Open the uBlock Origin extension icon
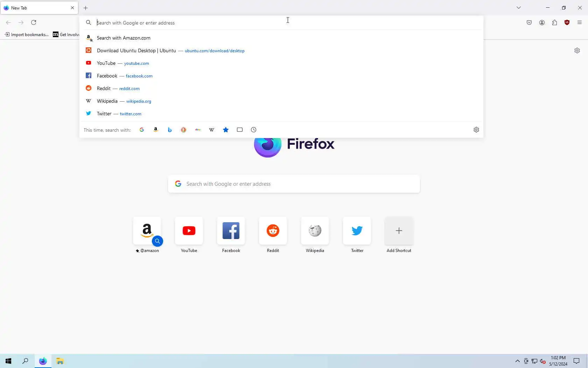 pyautogui.click(x=567, y=22)
